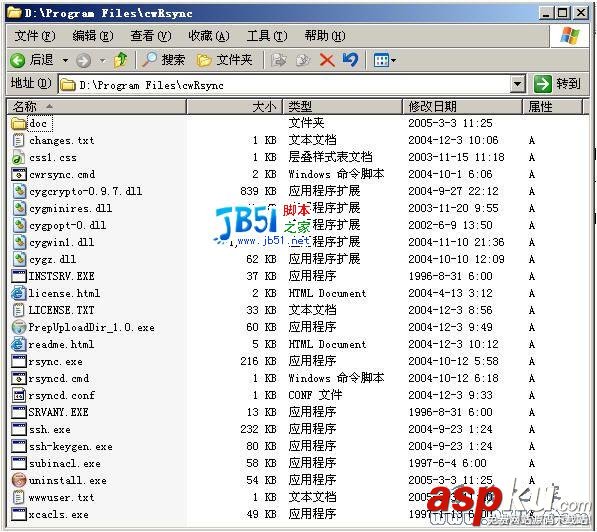Click the blue Undo arrow icon
Image resolution: width=597 pixels, height=532 pixels.
[x=350, y=60]
